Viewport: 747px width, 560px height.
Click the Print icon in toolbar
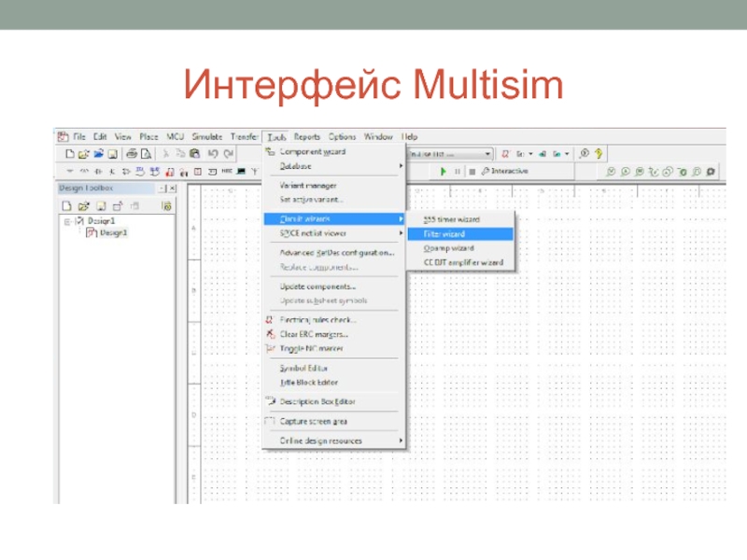point(133,153)
